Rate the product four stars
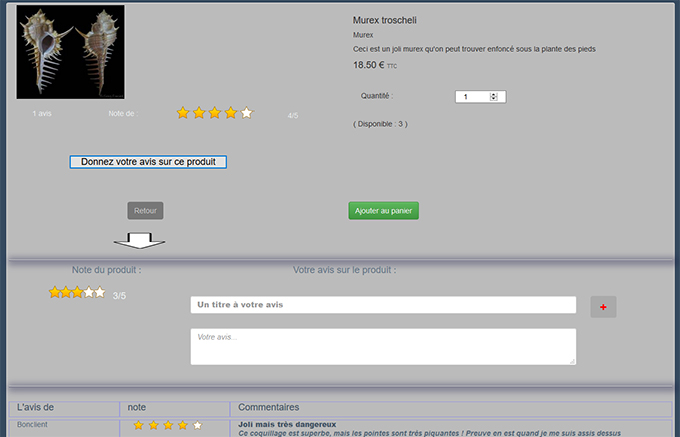680x437 pixels. [88, 292]
